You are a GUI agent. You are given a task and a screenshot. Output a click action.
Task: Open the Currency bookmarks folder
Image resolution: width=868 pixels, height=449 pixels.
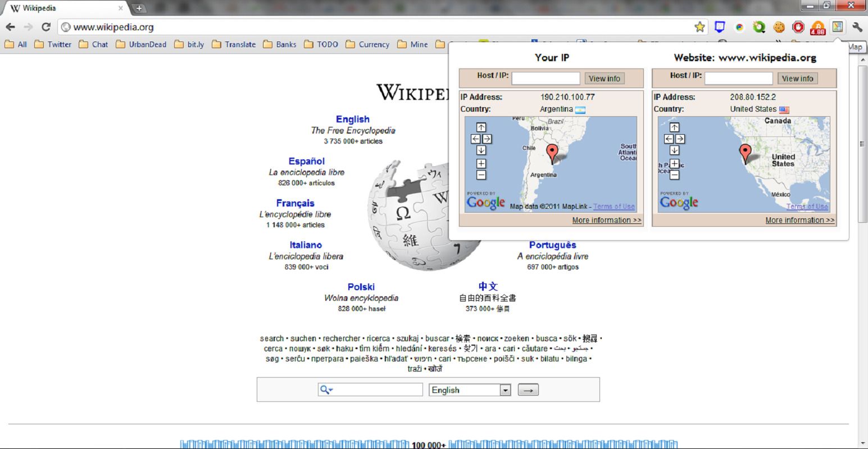point(368,44)
